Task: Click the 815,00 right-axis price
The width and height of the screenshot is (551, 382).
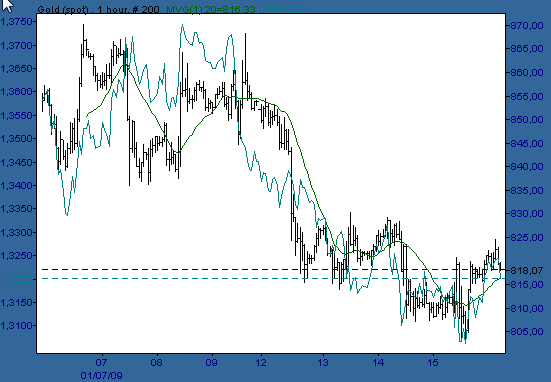Action: click(526, 284)
